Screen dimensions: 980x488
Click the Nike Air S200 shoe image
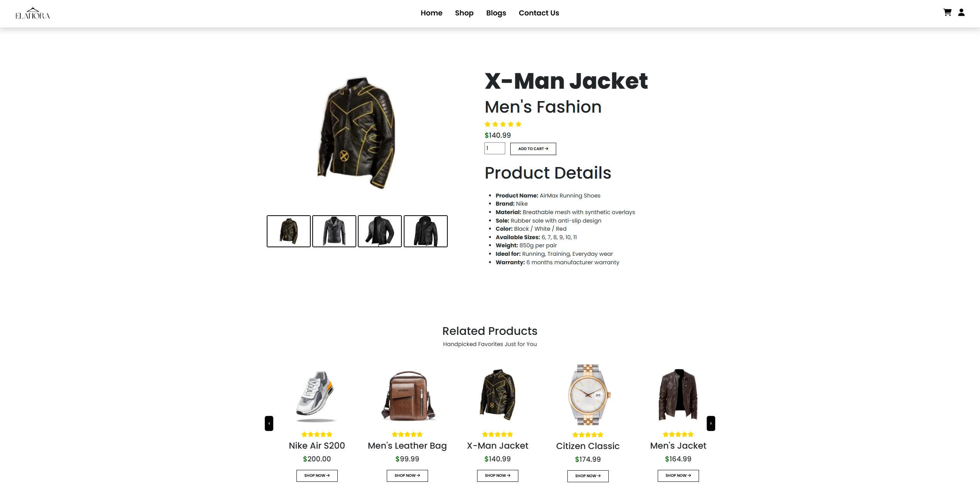(x=317, y=396)
